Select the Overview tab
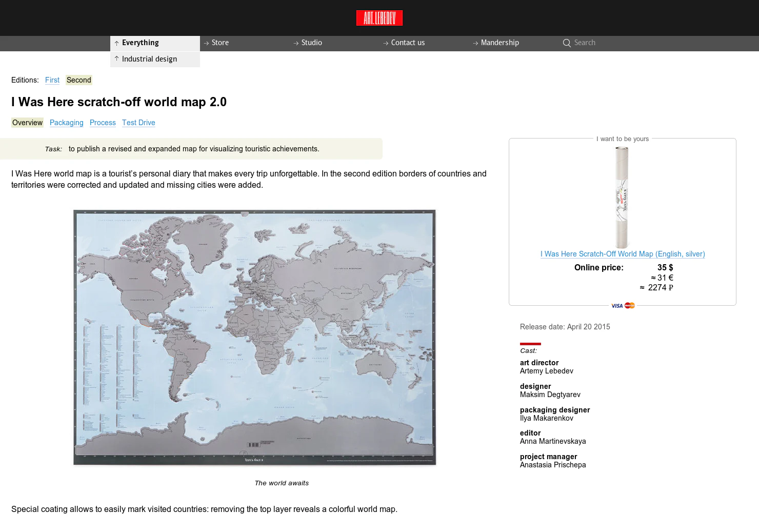The height and width of the screenshot is (532, 759). pyautogui.click(x=27, y=123)
